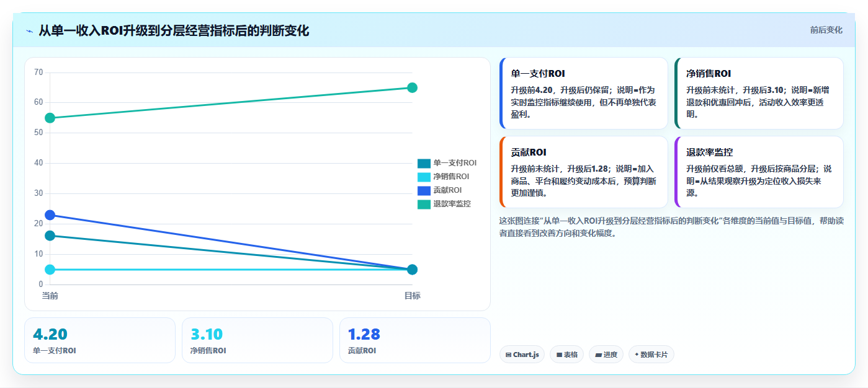Screen dimensions: 868x388
Task: Select the 净销售ROI data point at 当前
Action: [50, 270]
